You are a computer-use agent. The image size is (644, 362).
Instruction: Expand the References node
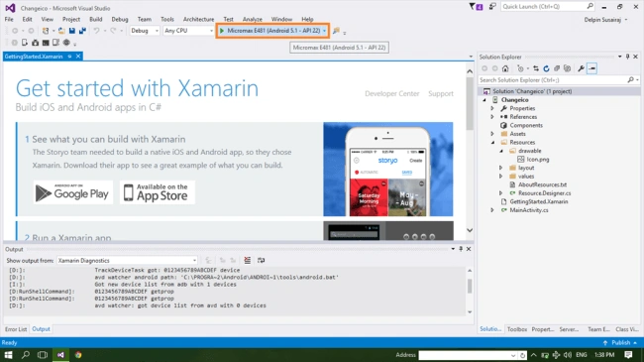tap(492, 117)
